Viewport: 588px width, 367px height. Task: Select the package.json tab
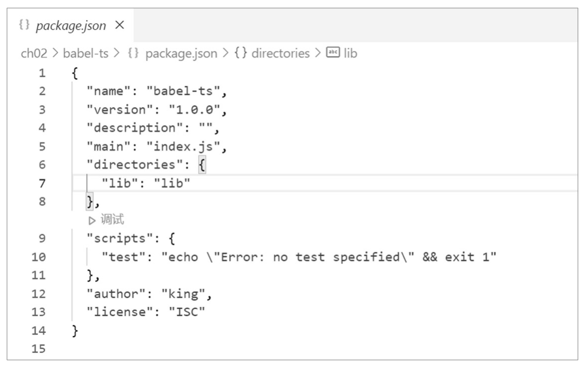[71, 25]
